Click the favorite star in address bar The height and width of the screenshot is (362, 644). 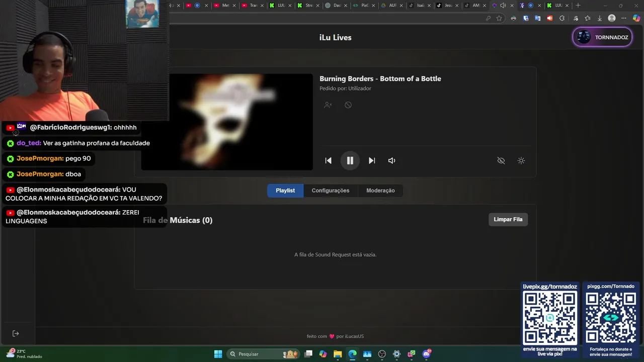pyautogui.click(x=499, y=18)
